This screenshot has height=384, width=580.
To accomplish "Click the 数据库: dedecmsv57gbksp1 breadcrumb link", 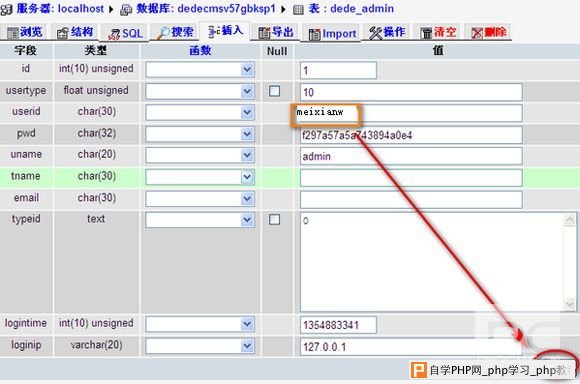I will pos(206,9).
